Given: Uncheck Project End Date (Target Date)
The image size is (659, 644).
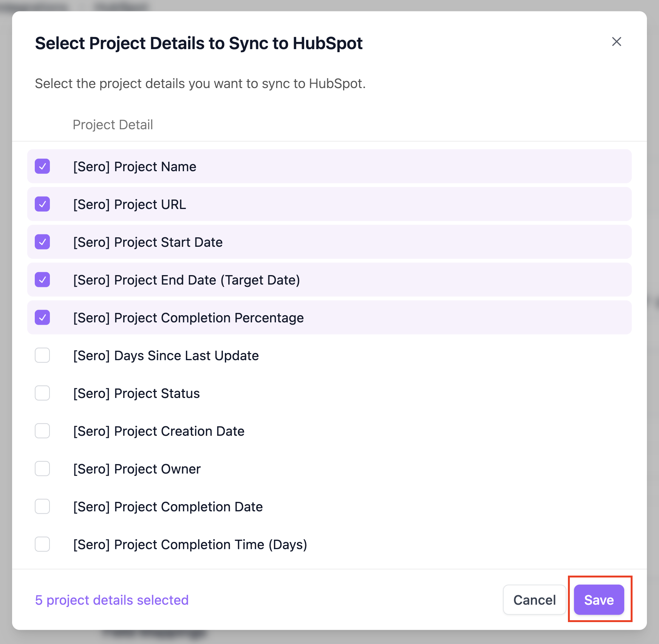Looking at the screenshot, I should click(x=42, y=280).
